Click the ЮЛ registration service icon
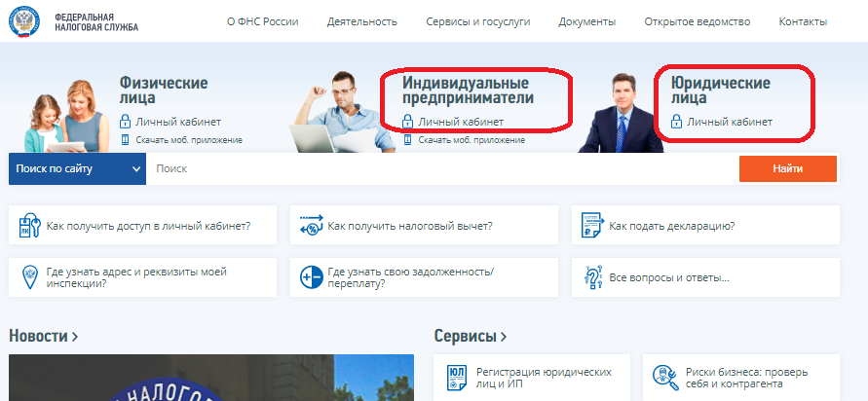The image size is (868, 401). [455, 377]
